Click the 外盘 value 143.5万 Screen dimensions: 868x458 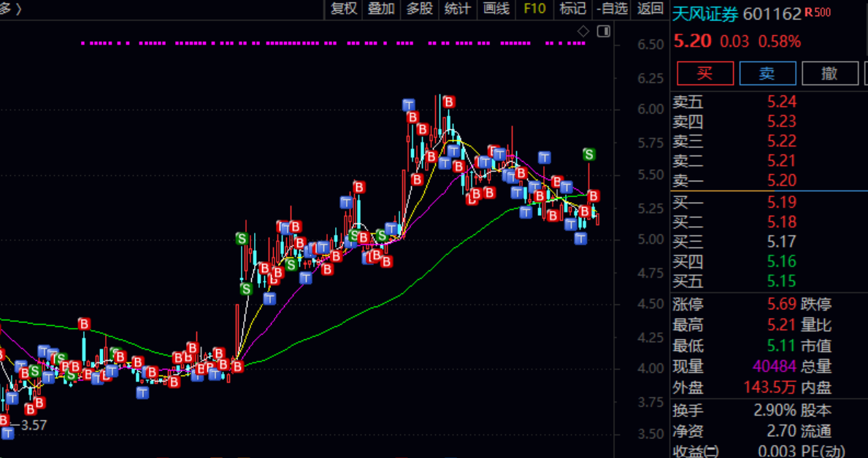tap(770, 387)
